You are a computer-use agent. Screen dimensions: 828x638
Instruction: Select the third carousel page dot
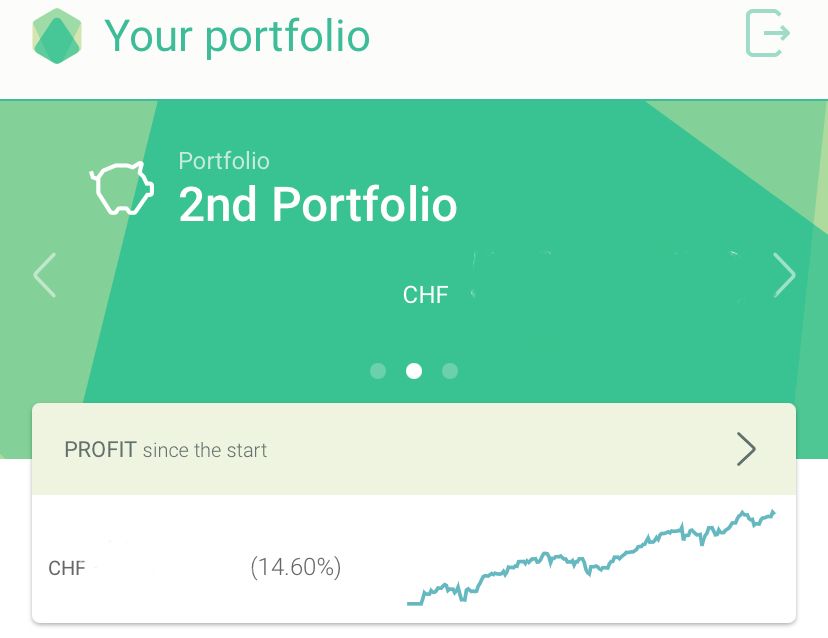tap(450, 371)
